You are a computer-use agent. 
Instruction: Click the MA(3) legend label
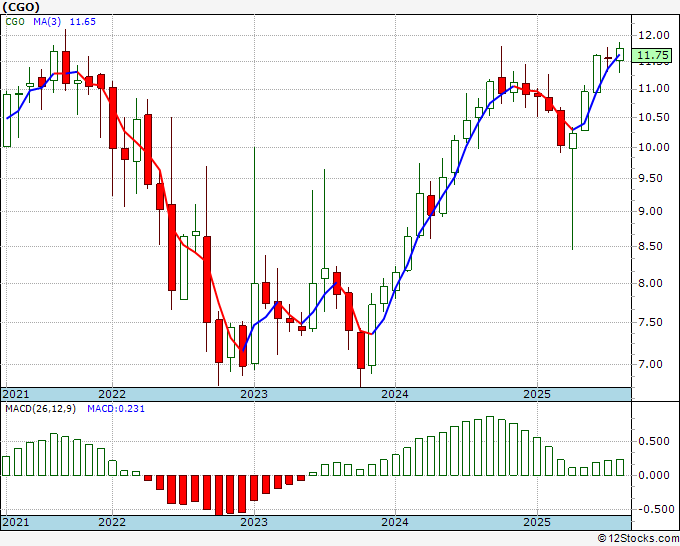[47, 22]
